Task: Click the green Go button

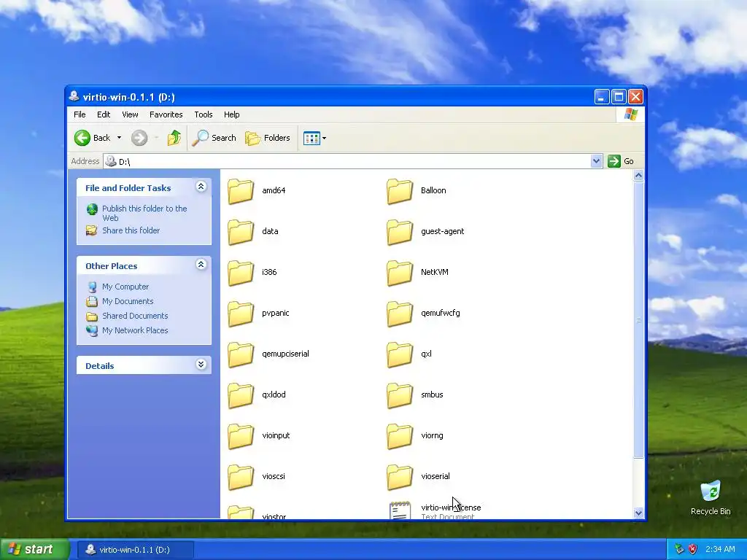Action: pyautogui.click(x=621, y=161)
